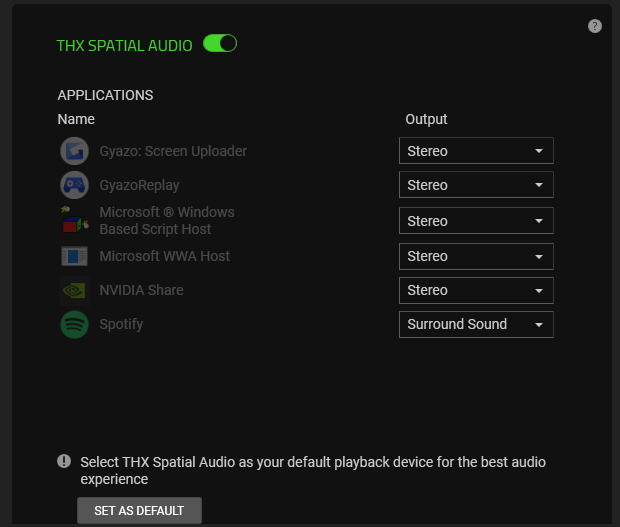This screenshot has width=620, height=527.
Task: Toggle the THX Spatial Audio switch
Action: point(220,43)
